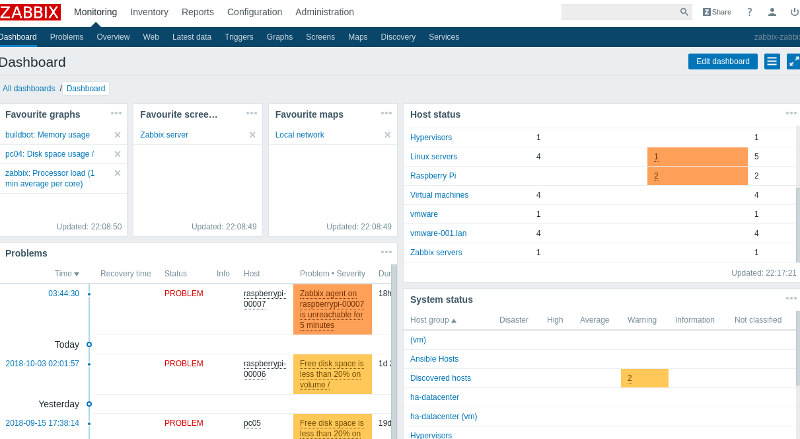Viewport: 800px width, 439px height.
Task: Open problem time 03:44:30 link
Action: point(64,294)
